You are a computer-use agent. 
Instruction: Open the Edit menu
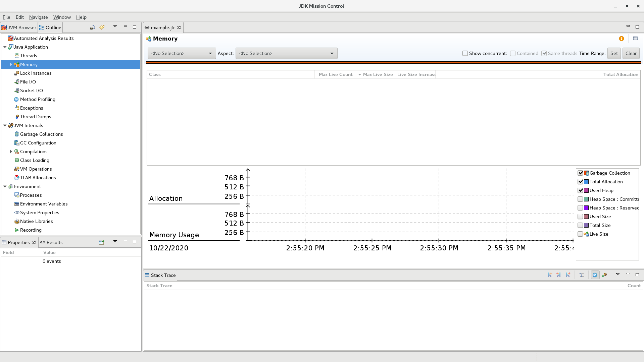point(20,17)
